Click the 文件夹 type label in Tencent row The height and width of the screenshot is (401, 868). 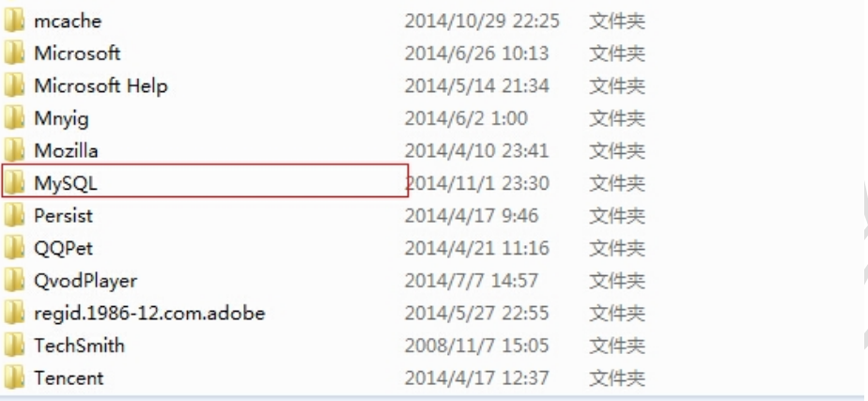(617, 378)
